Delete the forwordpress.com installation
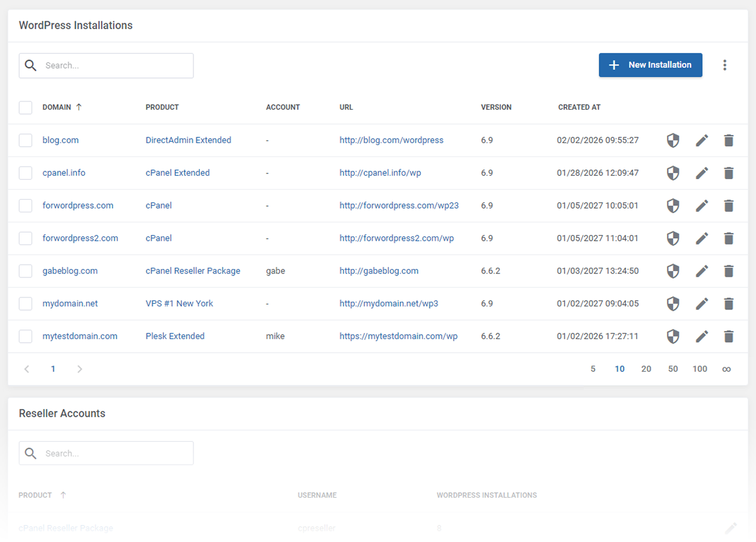The height and width of the screenshot is (542, 756). pos(729,206)
